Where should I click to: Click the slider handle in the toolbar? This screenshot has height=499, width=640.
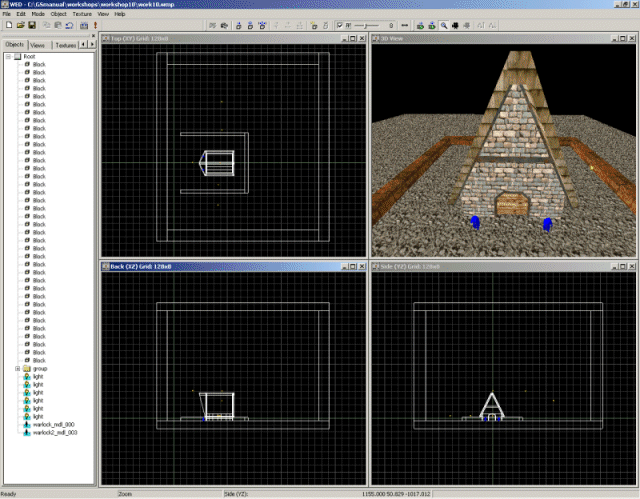(364, 25)
